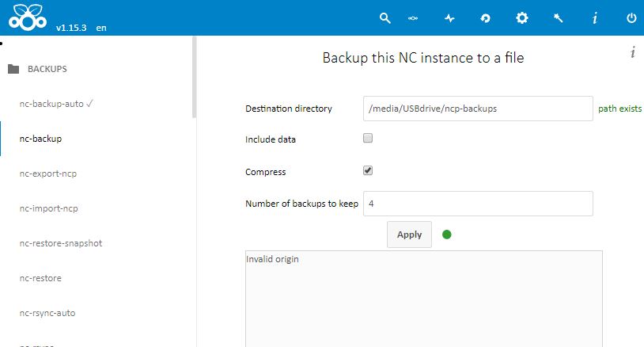Click the green status indicator dot
Image resolution: width=644 pixels, height=347 pixels.
click(x=446, y=235)
